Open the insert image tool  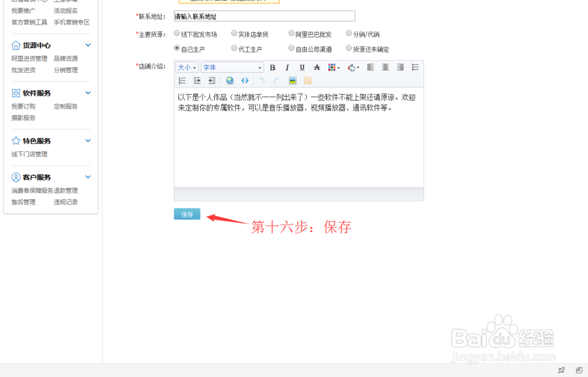pyautogui.click(x=292, y=79)
